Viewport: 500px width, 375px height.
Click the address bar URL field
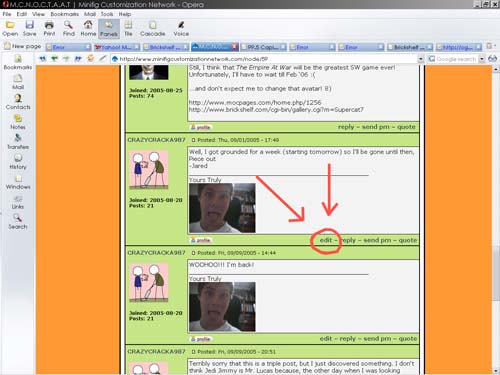[263, 59]
